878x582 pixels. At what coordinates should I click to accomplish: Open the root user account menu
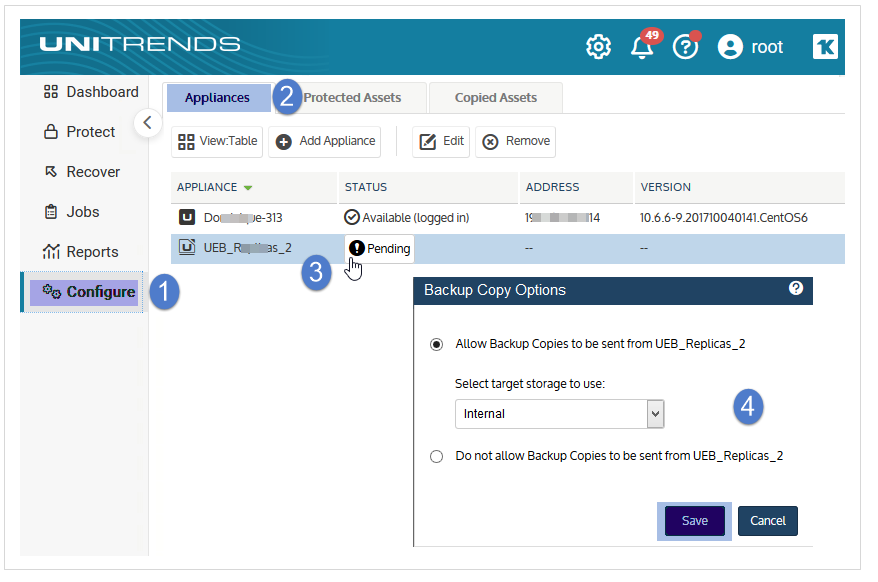click(750, 46)
